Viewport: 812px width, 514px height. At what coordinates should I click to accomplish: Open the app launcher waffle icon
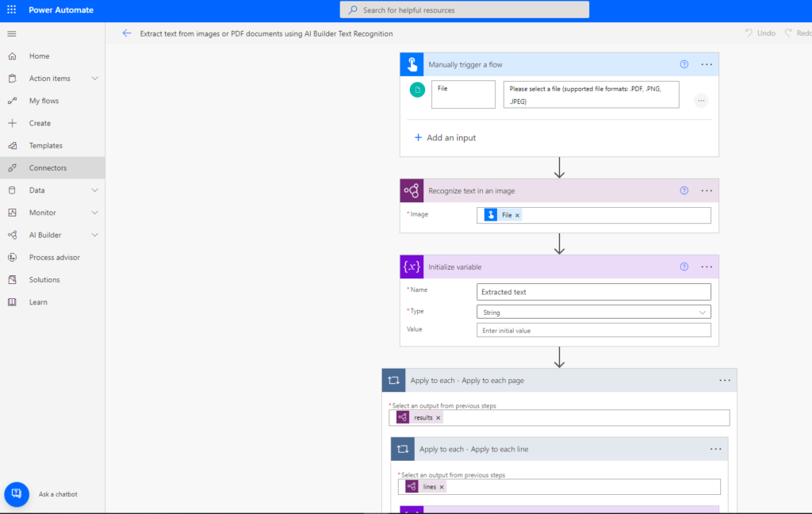pyautogui.click(x=11, y=10)
